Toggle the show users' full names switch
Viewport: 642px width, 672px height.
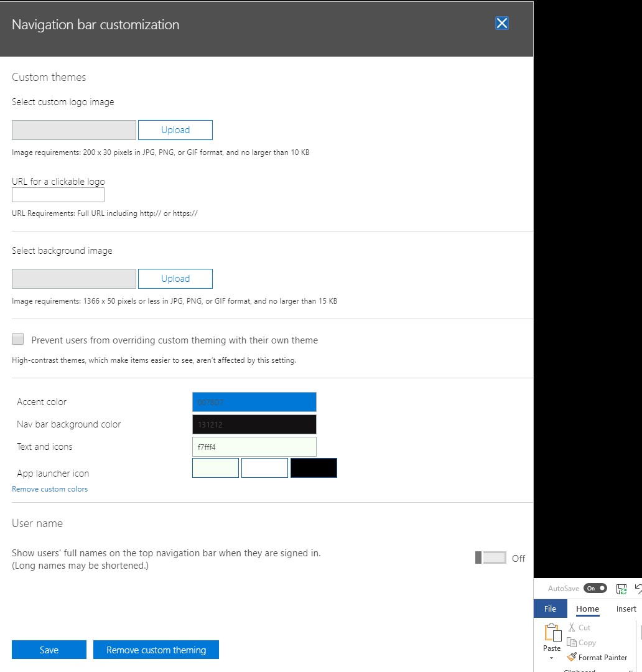coord(491,558)
